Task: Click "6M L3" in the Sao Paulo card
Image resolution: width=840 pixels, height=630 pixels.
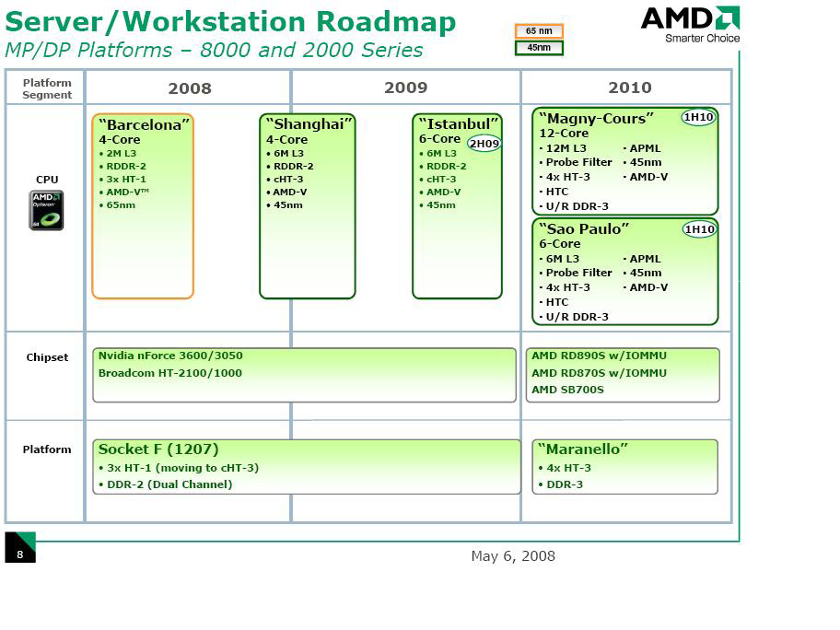Action: pos(563,259)
